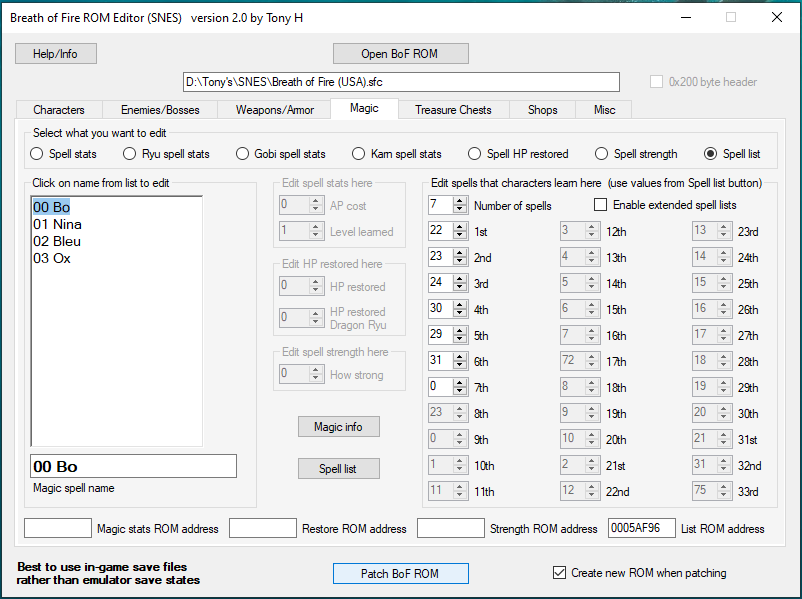The image size is (802, 599).
Task: Open the Help/Info dialog
Action: click(55, 53)
